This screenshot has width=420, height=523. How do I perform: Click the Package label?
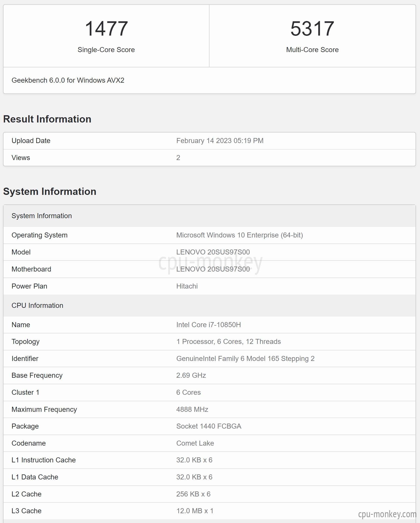pos(25,426)
